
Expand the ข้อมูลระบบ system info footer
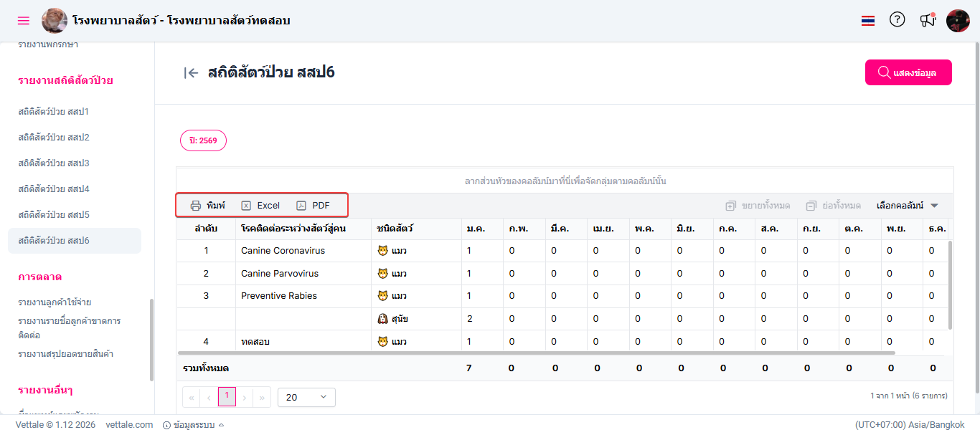point(194,425)
